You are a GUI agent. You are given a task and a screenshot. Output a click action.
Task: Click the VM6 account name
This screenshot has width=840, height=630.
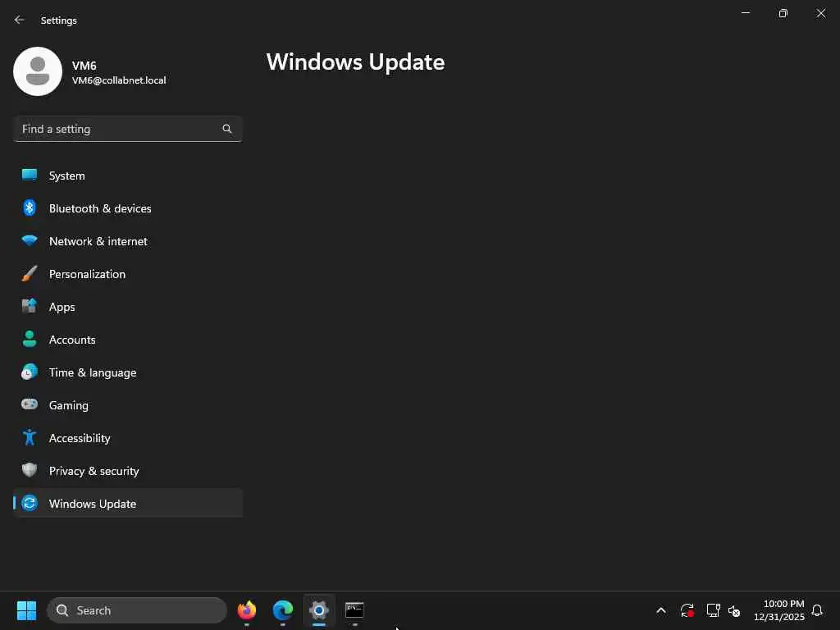(84, 66)
